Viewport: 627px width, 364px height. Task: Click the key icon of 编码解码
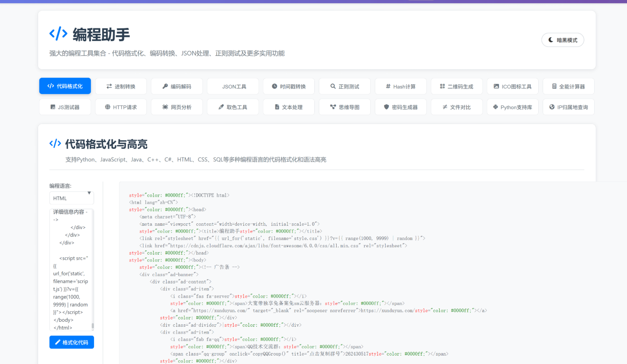tap(165, 86)
